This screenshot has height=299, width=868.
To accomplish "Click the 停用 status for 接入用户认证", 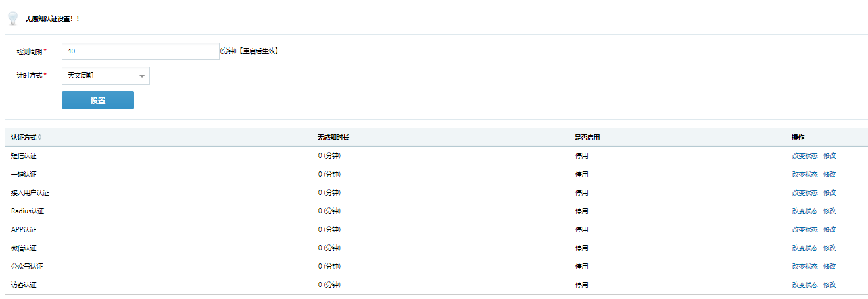I will [x=581, y=193].
